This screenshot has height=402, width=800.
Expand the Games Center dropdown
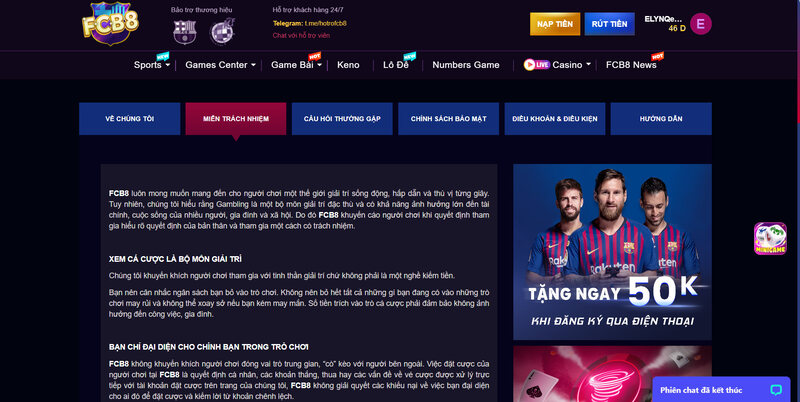[253, 65]
